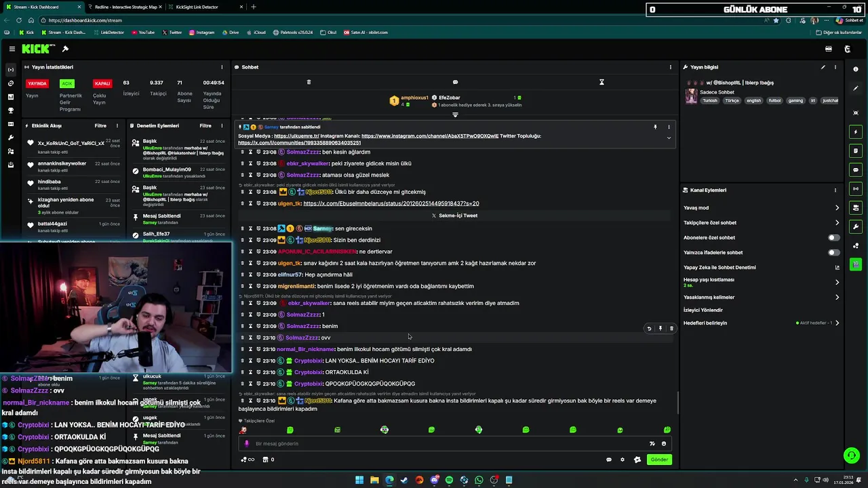The width and height of the screenshot is (868, 488).
Task: Select the first quick emote above message box
Action: [243, 430]
